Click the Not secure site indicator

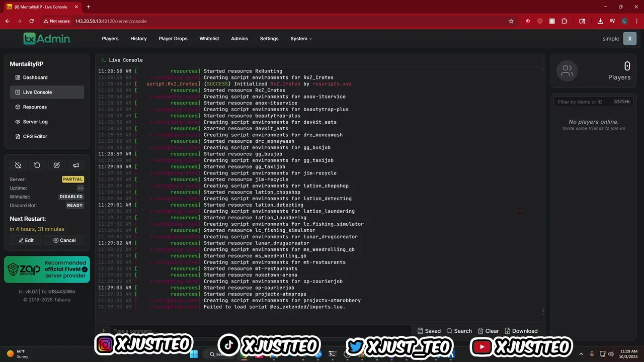pyautogui.click(x=56, y=21)
